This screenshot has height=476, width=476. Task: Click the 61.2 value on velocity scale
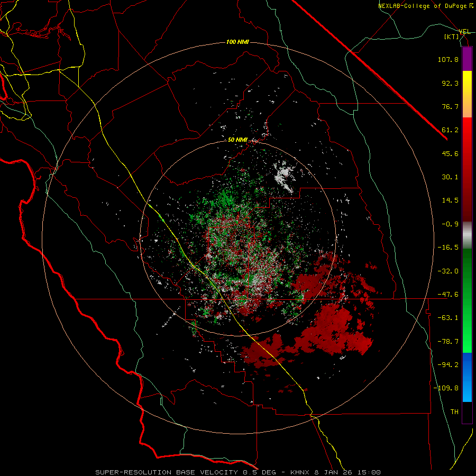450,130
